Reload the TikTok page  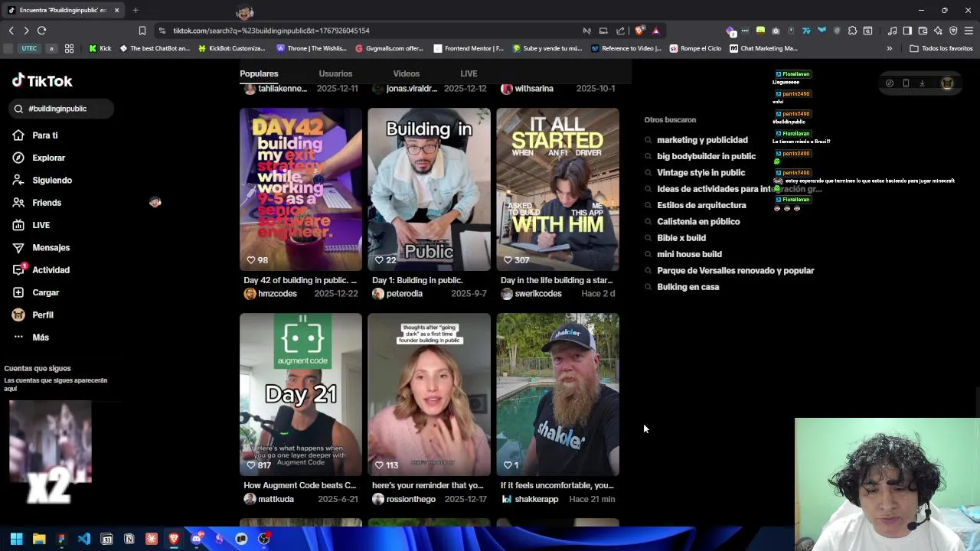pyautogui.click(x=42, y=31)
